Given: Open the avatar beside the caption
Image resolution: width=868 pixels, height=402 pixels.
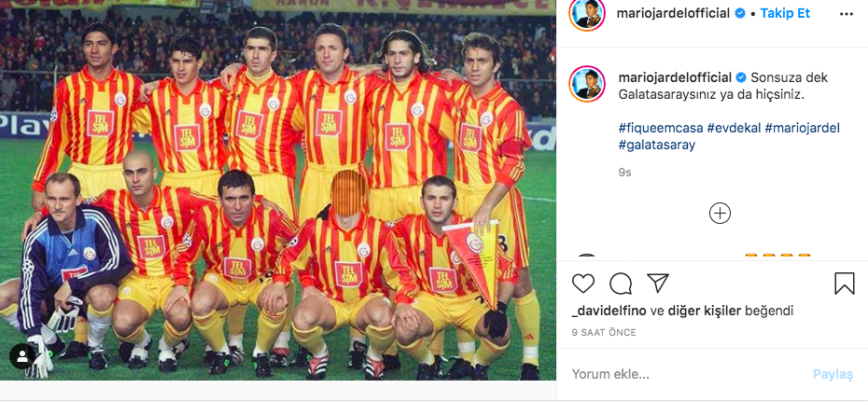Looking at the screenshot, I should click(587, 84).
